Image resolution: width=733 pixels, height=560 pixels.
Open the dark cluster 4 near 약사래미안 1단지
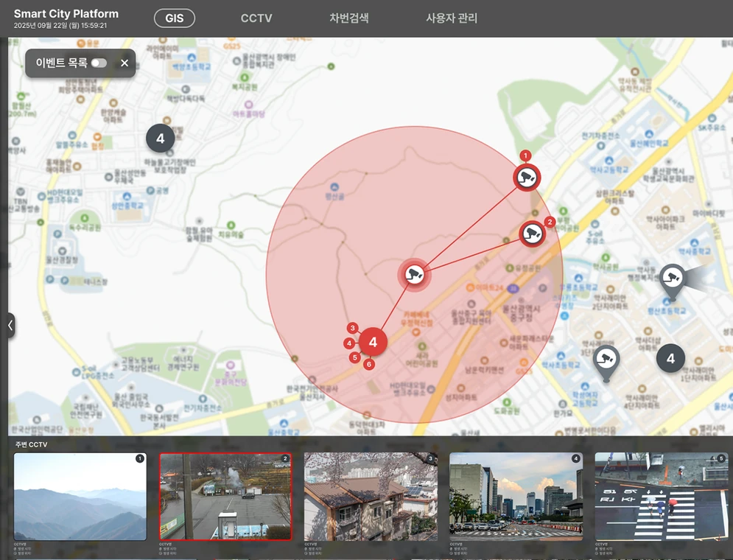click(670, 359)
